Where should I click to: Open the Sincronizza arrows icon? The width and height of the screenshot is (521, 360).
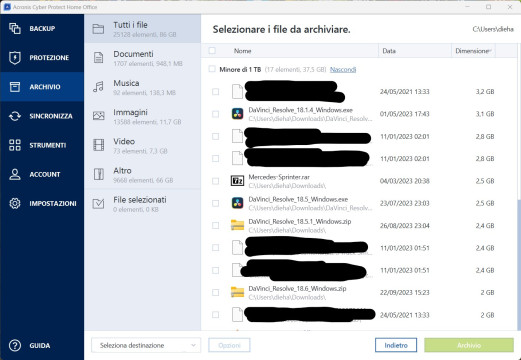pos(15,116)
